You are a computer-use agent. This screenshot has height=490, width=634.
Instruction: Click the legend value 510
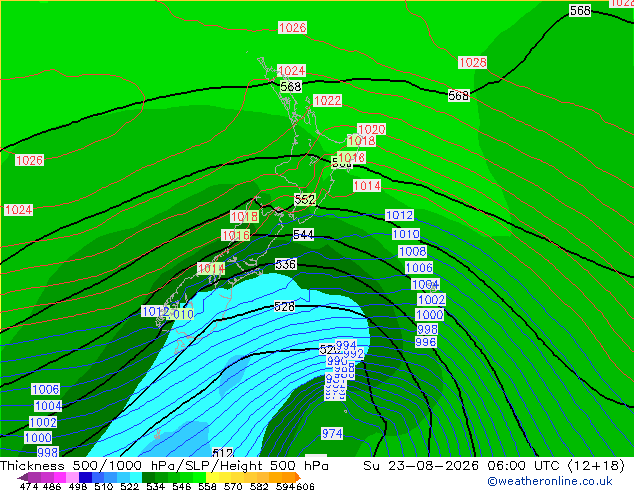(104, 486)
